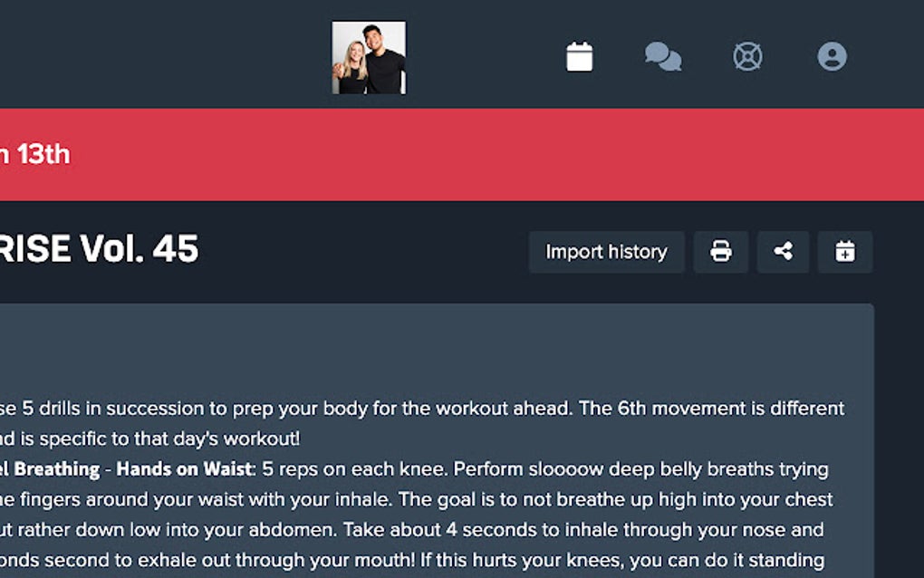Add workout to calendar with plus icon

click(845, 252)
